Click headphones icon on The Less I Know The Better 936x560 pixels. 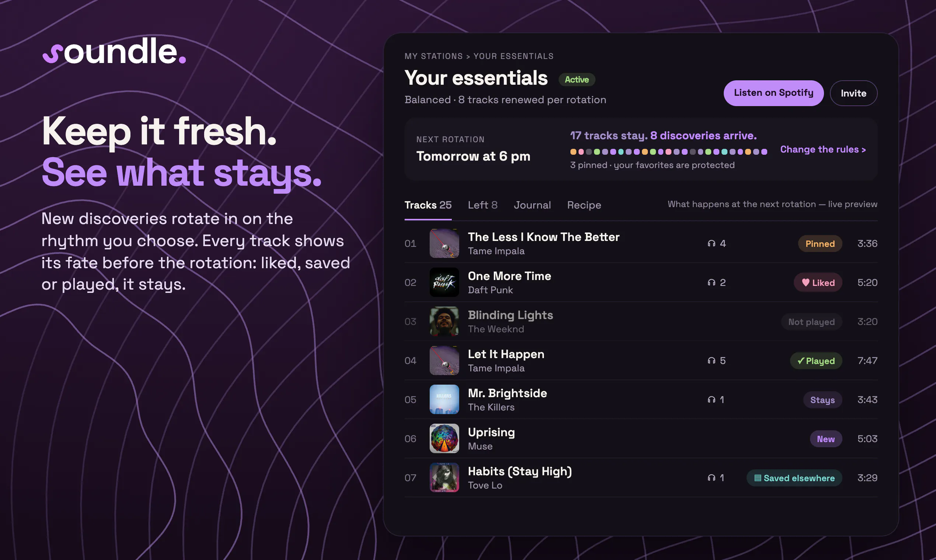tap(712, 244)
